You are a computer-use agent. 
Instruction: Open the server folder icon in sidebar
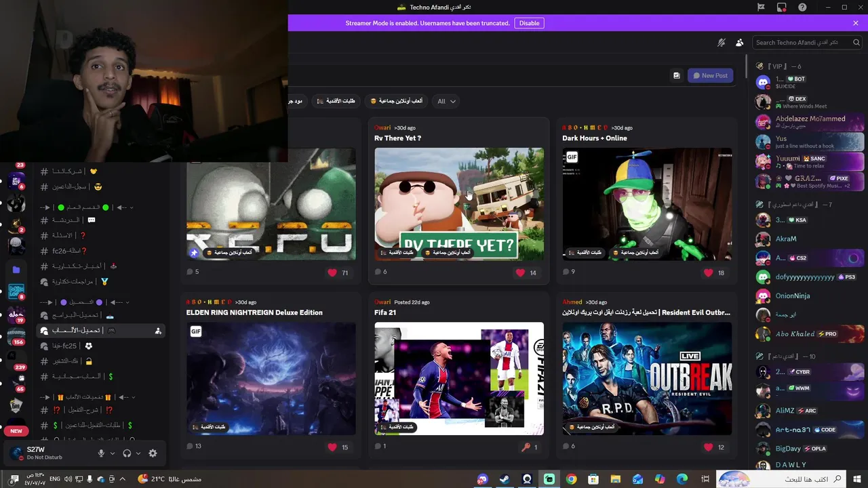tap(16, 269)
